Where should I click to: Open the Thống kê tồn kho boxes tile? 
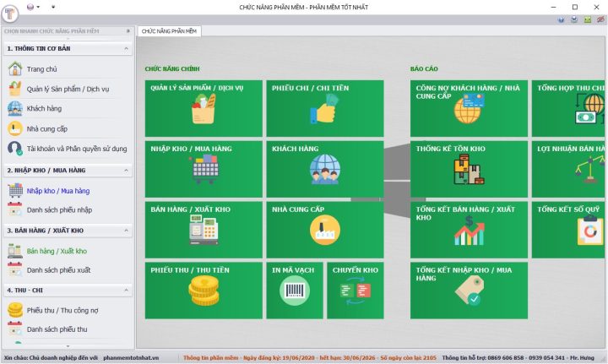[469, 169]
